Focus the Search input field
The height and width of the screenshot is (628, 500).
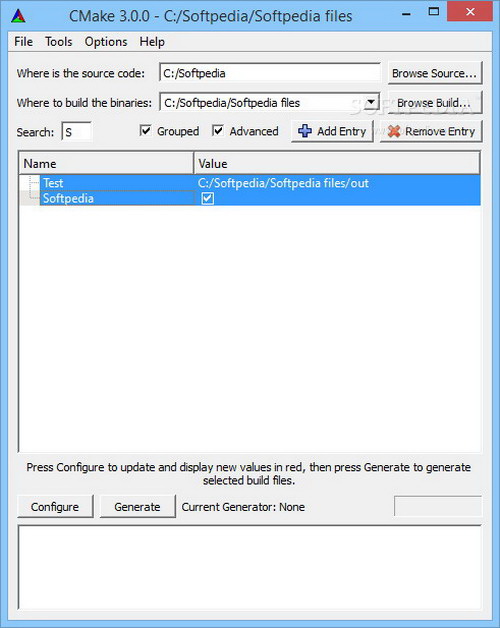77,132
